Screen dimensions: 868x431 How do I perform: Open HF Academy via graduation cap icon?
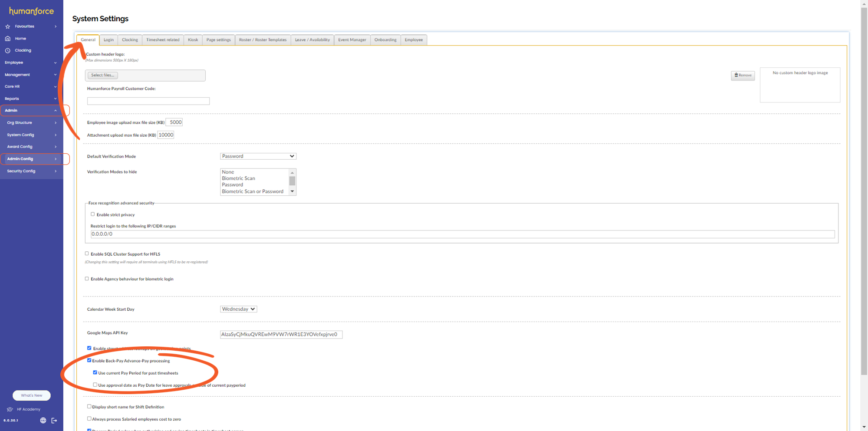click(x=9, y=409)
